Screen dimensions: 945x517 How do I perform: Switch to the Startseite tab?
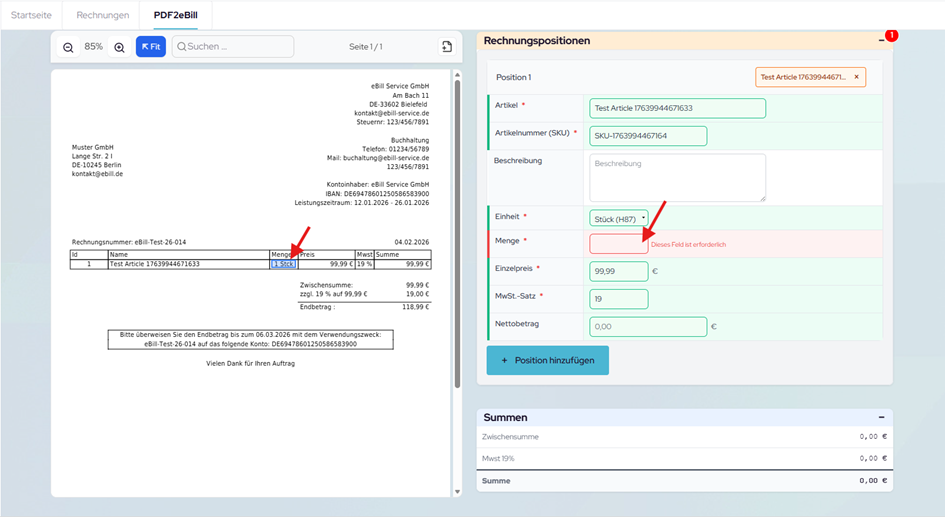tap(31, 15)
